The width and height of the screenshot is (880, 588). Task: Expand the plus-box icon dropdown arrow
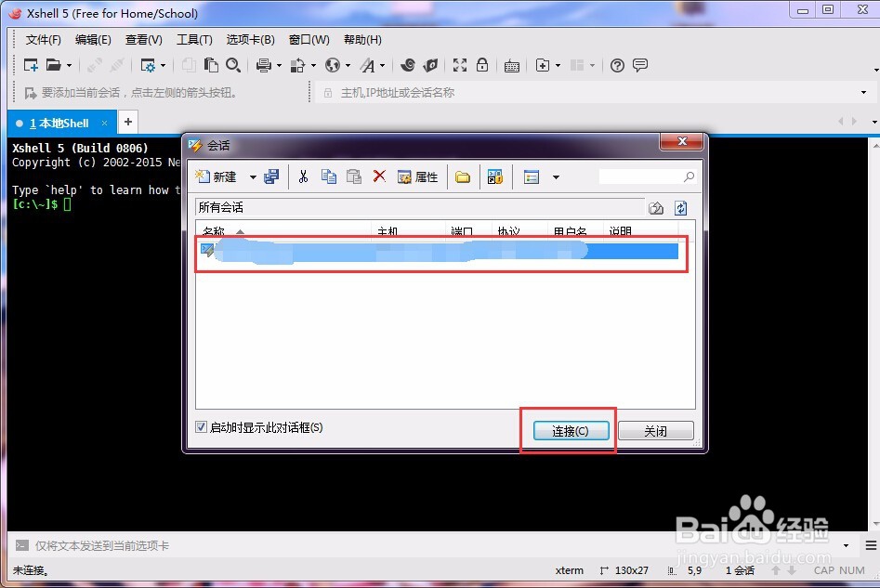558,66
